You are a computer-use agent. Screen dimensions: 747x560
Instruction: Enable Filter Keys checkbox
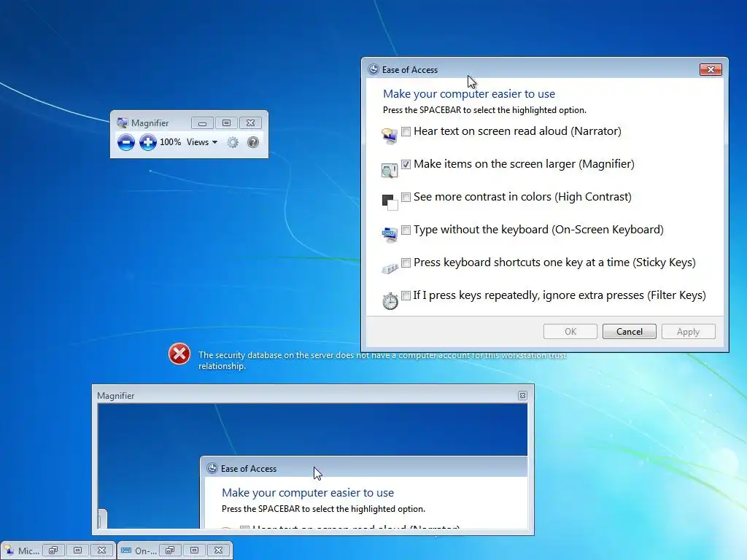pyautogui.click(x=406, y=296)
